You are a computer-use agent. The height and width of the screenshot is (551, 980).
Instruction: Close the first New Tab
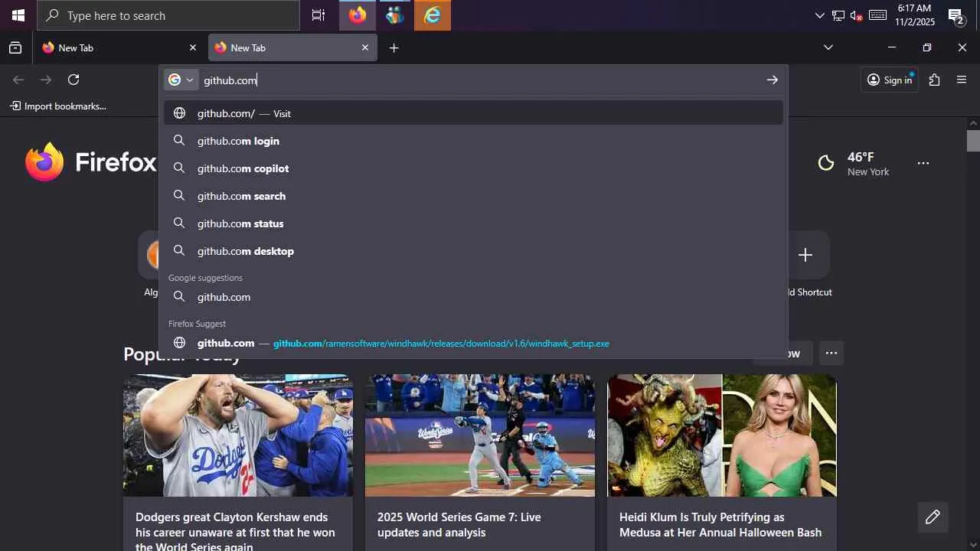(x=193, y=47)
